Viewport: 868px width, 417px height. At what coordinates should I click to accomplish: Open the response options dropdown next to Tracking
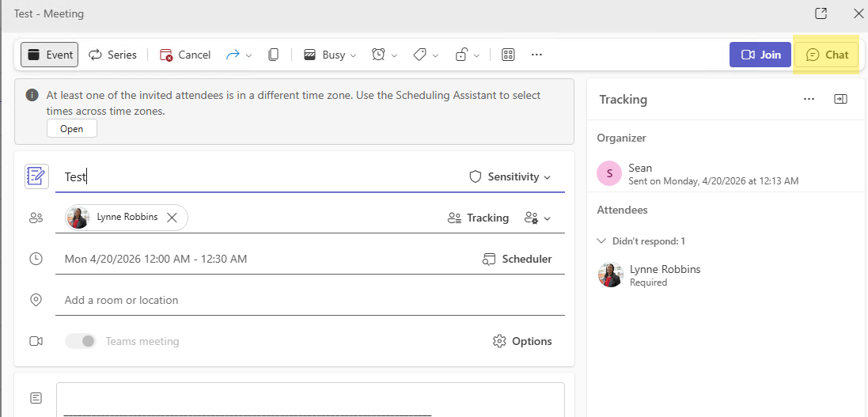click(537, 218)
